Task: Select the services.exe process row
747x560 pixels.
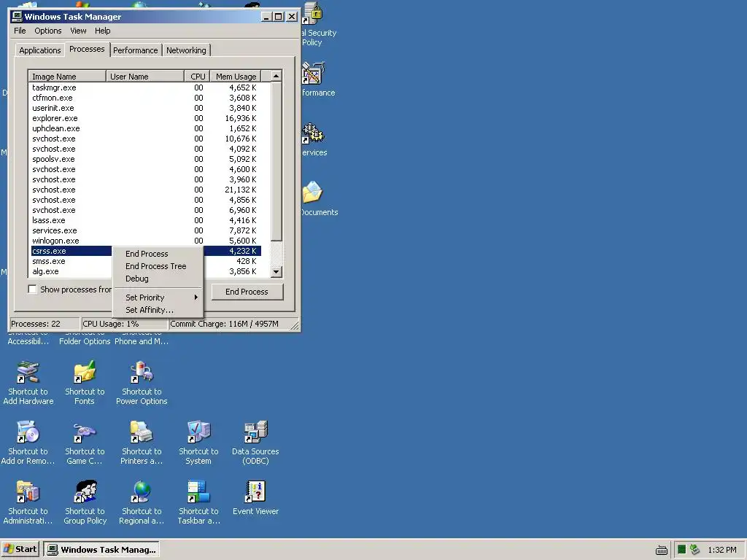Action: pos(145,230)
